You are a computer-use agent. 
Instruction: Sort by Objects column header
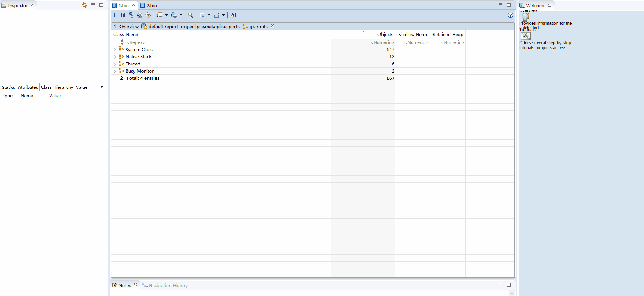[363, 35]
